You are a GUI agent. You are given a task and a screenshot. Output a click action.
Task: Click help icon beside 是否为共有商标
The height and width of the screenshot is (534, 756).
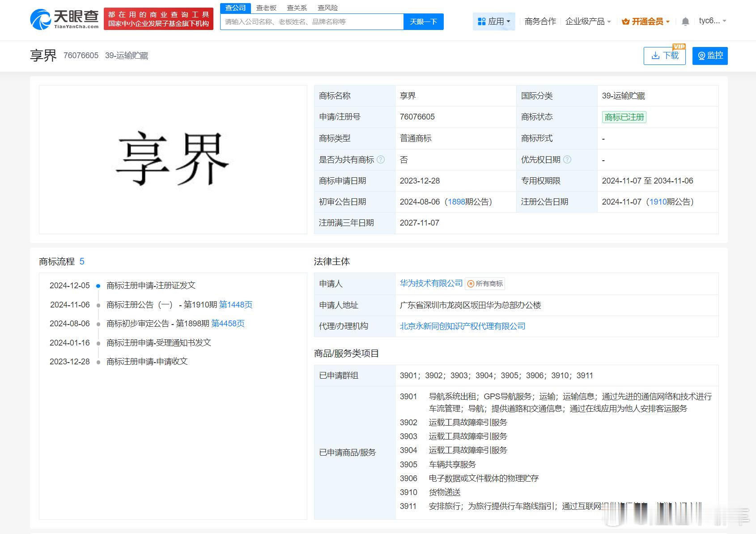(381, 159)
